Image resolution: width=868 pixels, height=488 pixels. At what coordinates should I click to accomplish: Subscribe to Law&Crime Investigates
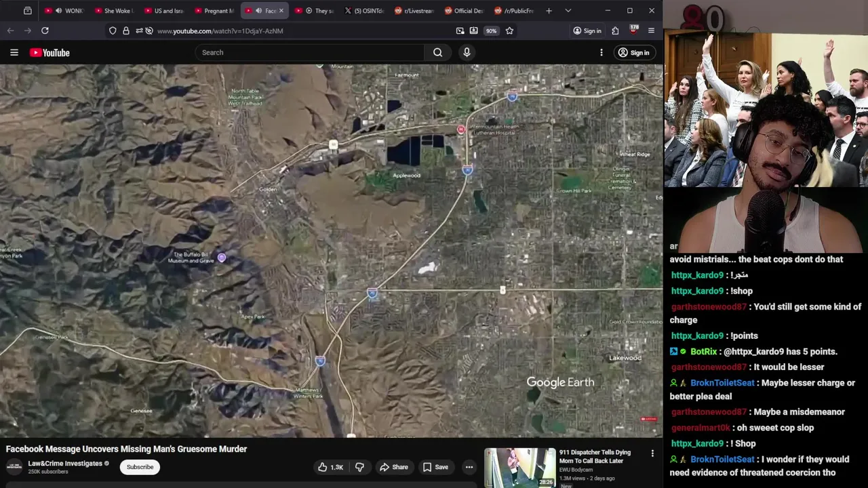[x=140, y=467]
